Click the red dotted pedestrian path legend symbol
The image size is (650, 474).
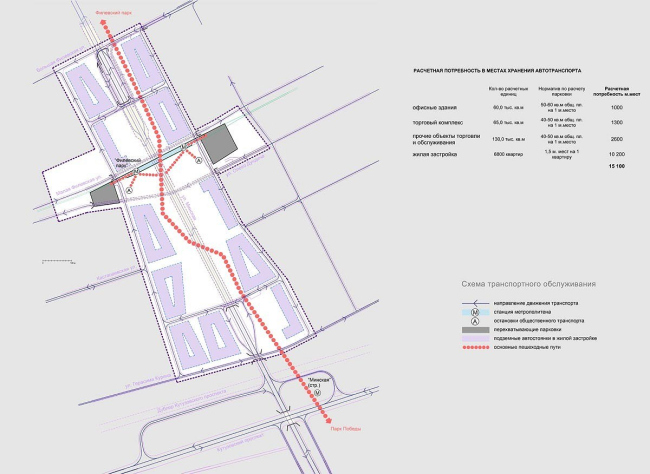(477, 348)
